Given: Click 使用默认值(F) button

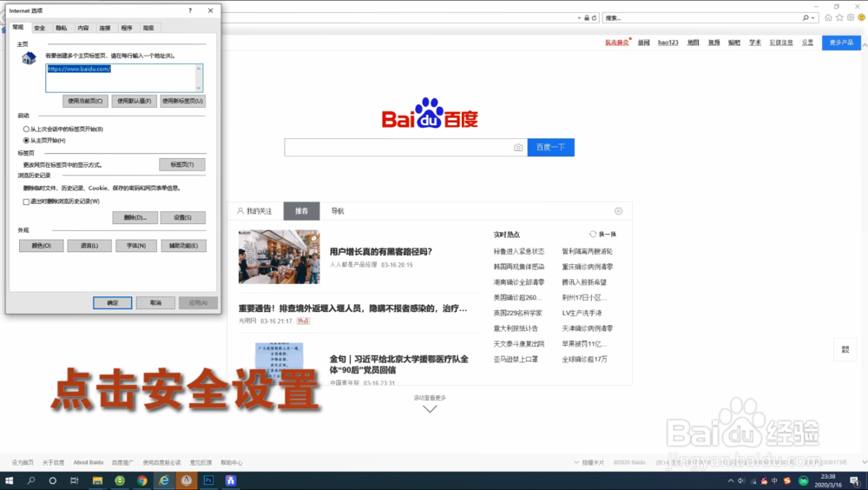Looking at the screenshot, I should [x=134, y=101].
